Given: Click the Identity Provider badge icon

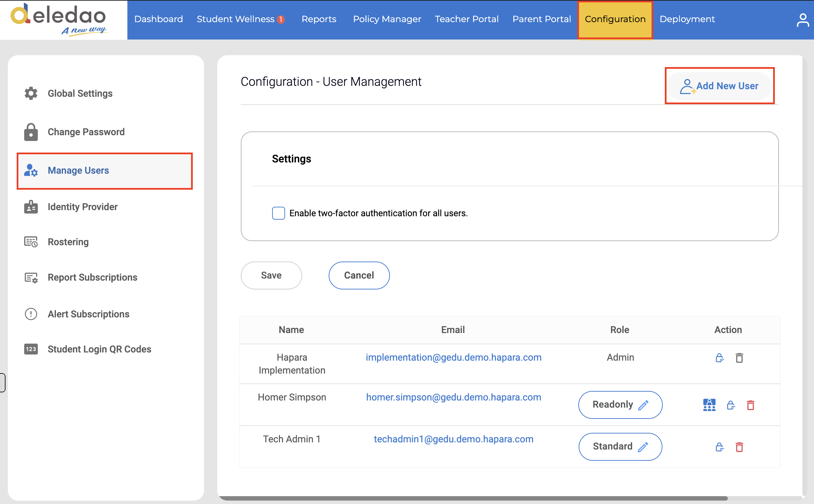Looking at the screenshot, I should [x=31, y=207].
